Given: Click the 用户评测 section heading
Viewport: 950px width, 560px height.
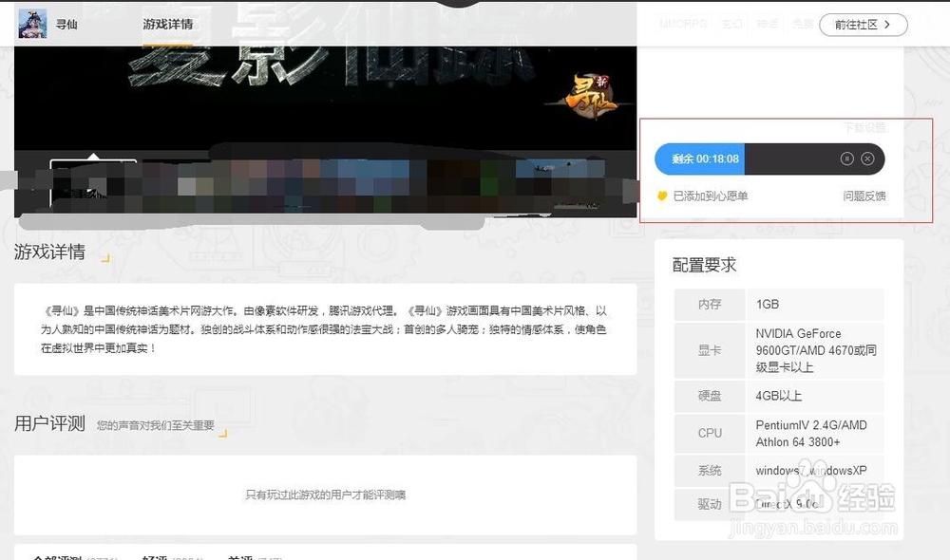Looking at the screenshot, I should [49, 423].
